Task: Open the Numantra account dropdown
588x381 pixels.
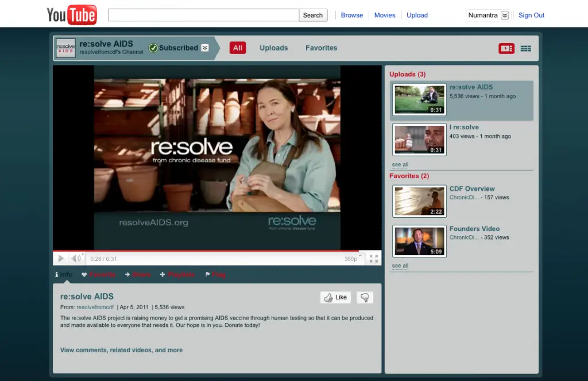Action: [x=505, y=16]
